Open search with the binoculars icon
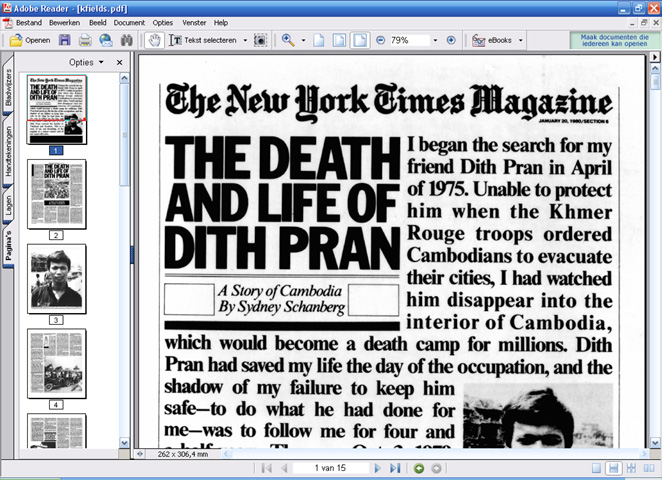This screenshot has height=480, width=662. pyautogui.click(x=127, y=41)
